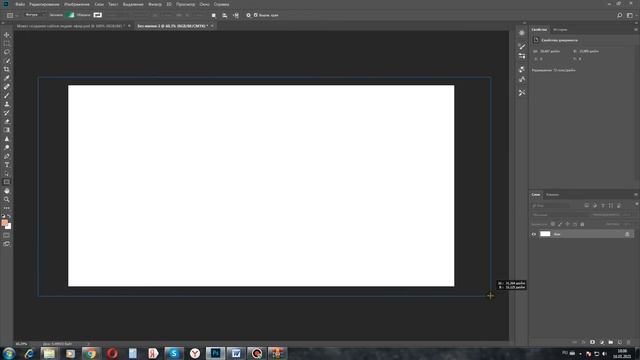The width and height of the screenshot is (640, 360).
Task: Create a new layer button
Action: [620, 342]
